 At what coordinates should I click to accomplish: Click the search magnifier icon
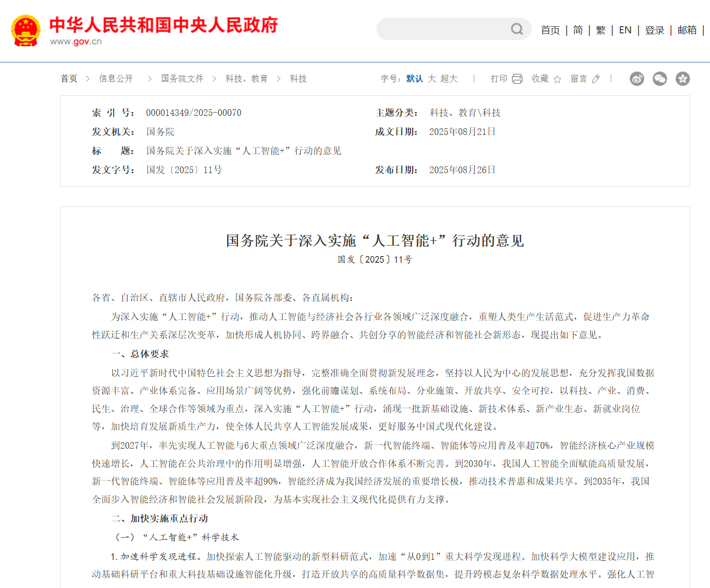[517, 30]
